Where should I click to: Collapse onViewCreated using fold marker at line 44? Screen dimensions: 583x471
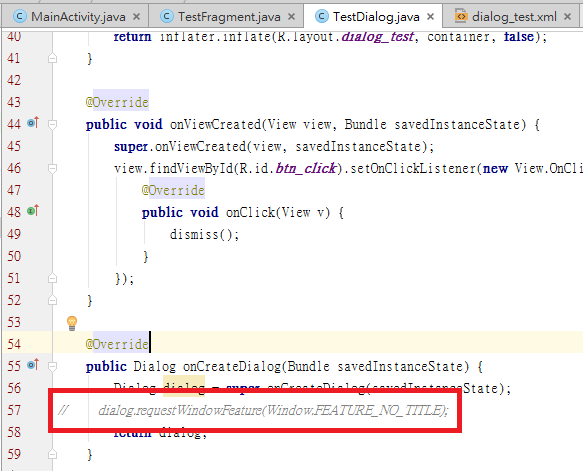[52, 124]
